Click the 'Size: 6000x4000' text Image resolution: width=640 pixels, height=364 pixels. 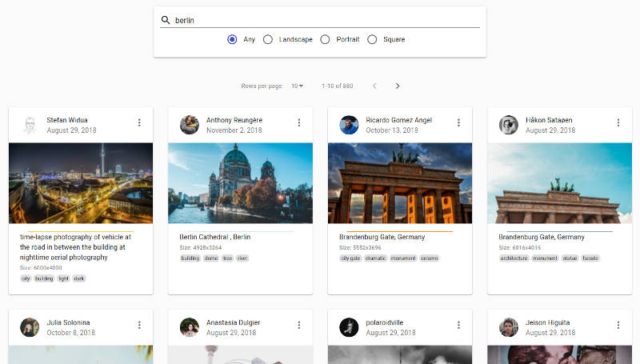click(x=41, y=268)
